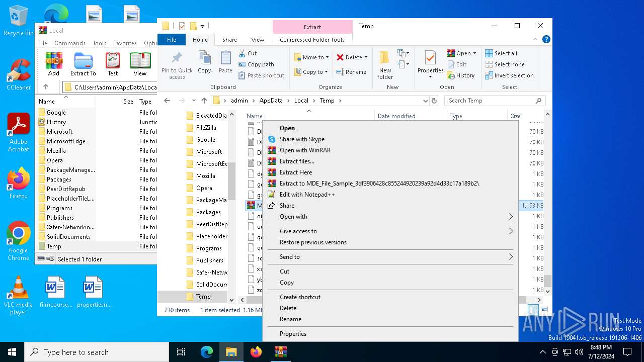The width and height of the screenshot is (644, 362).
Task: Go up one level in WinRAR
Action: point(46,87)
